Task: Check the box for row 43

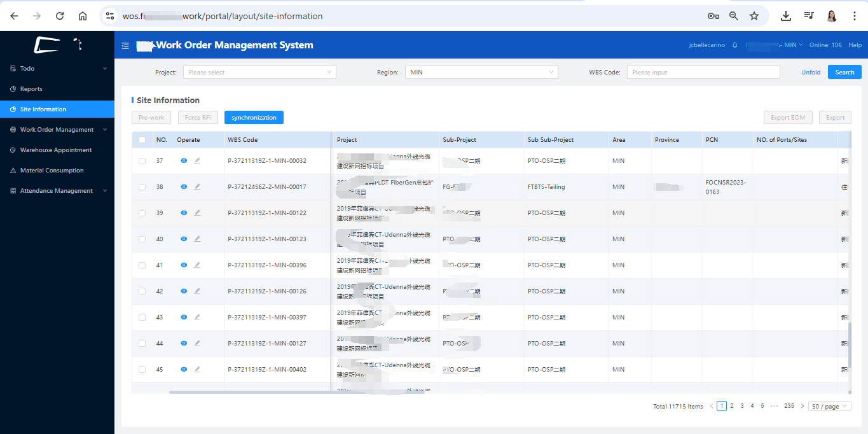Action: click(x=142, y=318)
